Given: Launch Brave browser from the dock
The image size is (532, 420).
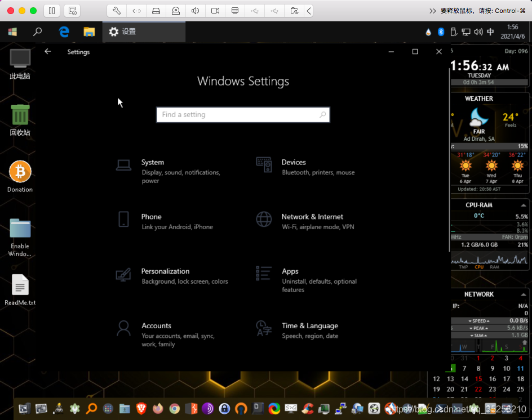Looking at the screenshot, I should [x=141, y=409].
